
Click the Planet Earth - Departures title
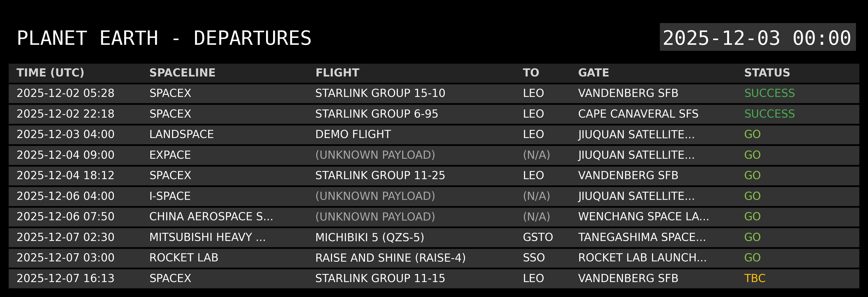tap(164, 38)
